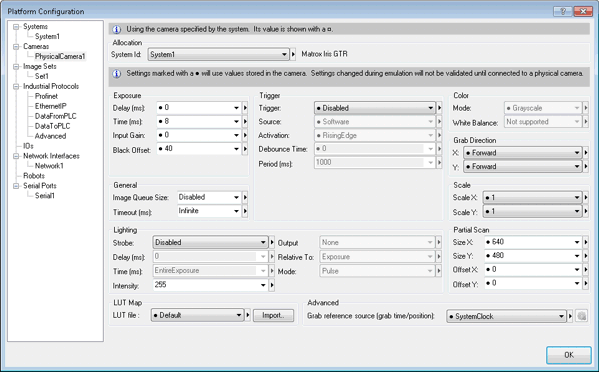599x372 pixels.
Task: Click arrow button beside Input Gain
Action: 245,135
